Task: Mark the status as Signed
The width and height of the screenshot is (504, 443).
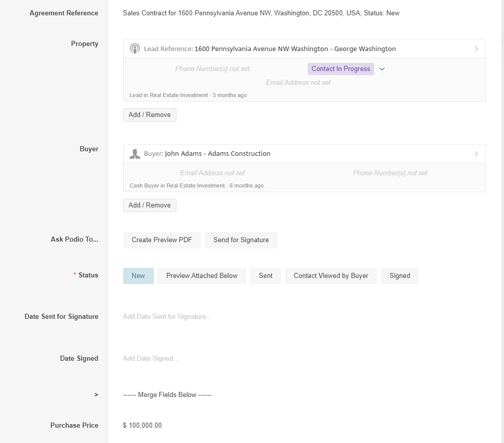Action: (x=399, y=276)
